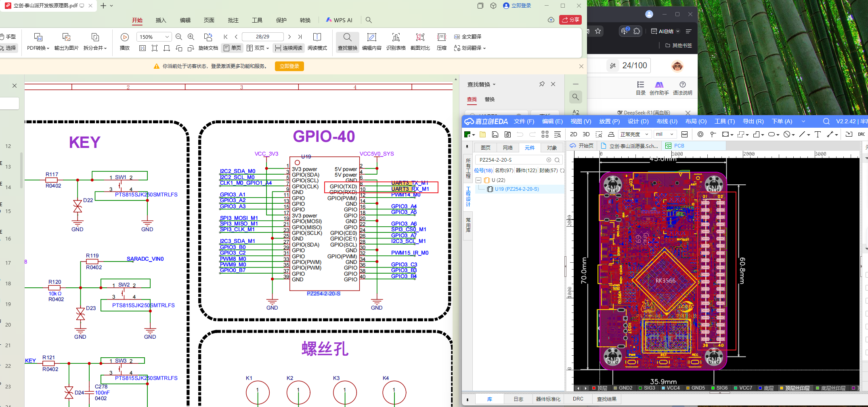Clear the PZ254-2-20-S search text
This screenshot has width=868, height=407.
click(x=549, y=160)
